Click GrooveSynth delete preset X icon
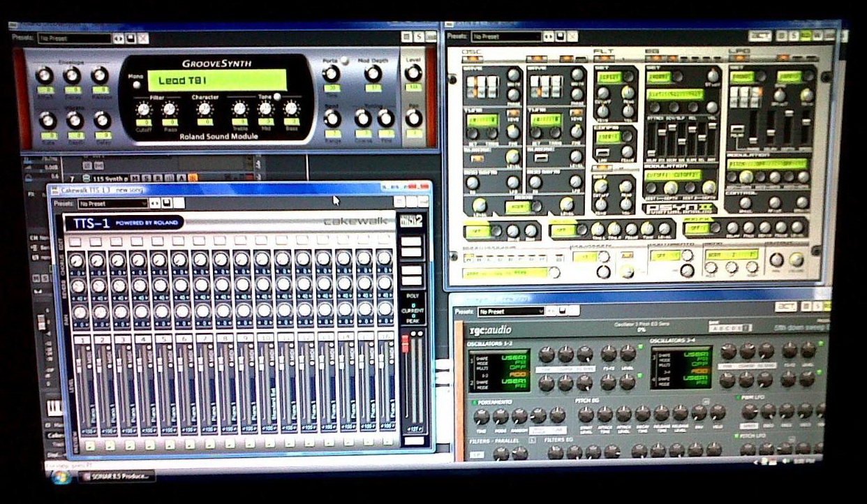 (142, 38)
